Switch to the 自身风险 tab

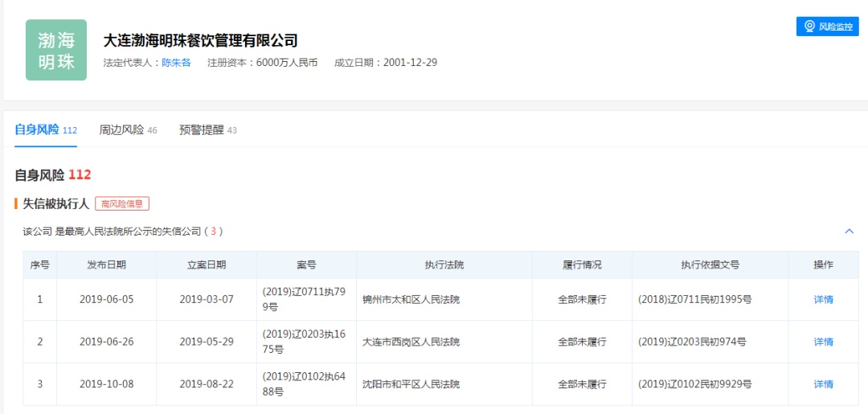(x=45, y=130)
